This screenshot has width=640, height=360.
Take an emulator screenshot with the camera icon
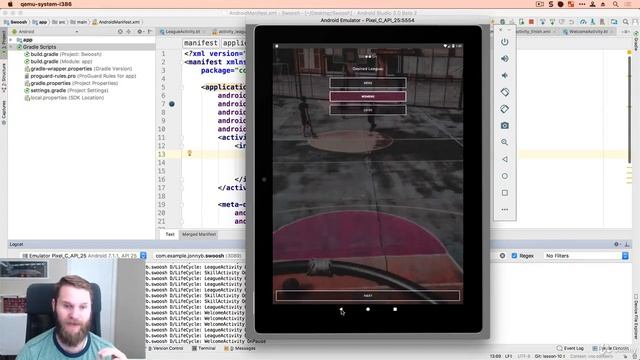tap(505, 126)
